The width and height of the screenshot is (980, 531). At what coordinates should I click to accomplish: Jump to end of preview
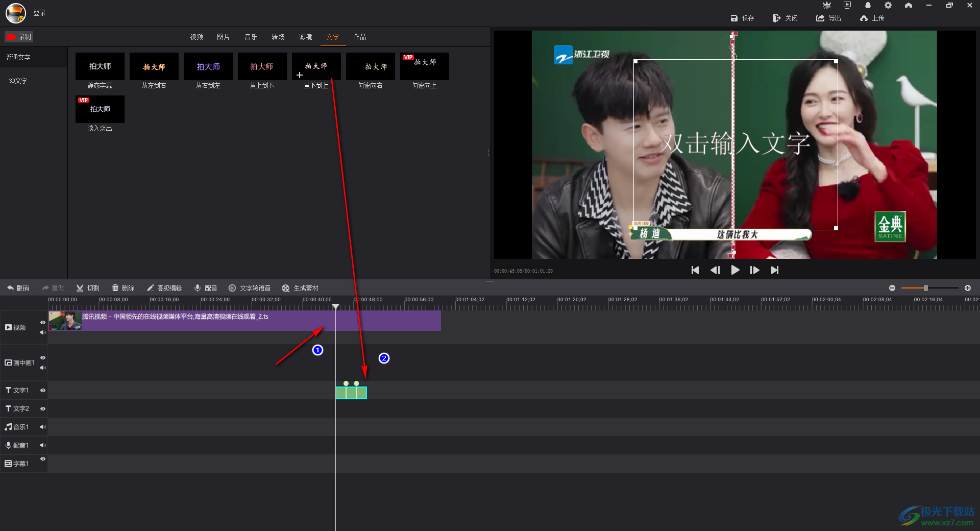click(x=775, y=270)
